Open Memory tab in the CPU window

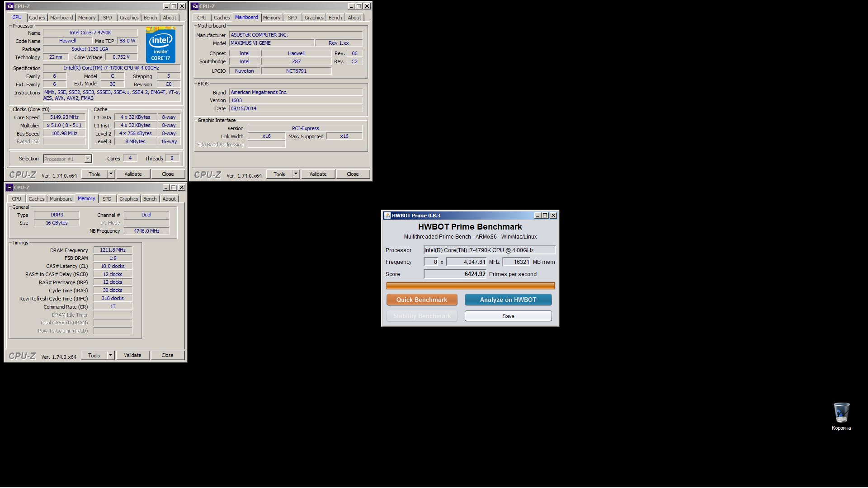click(87, 18)
